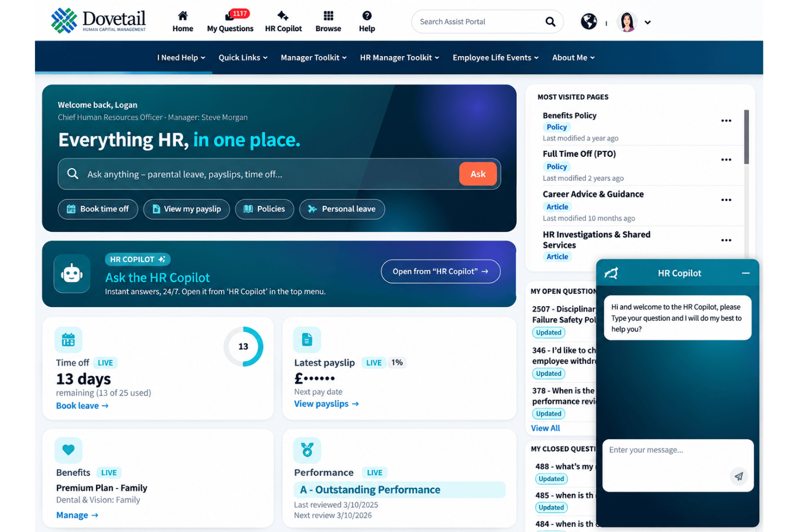Open the About Me menu
The image size is (798, 532).
tap(574, 58)
